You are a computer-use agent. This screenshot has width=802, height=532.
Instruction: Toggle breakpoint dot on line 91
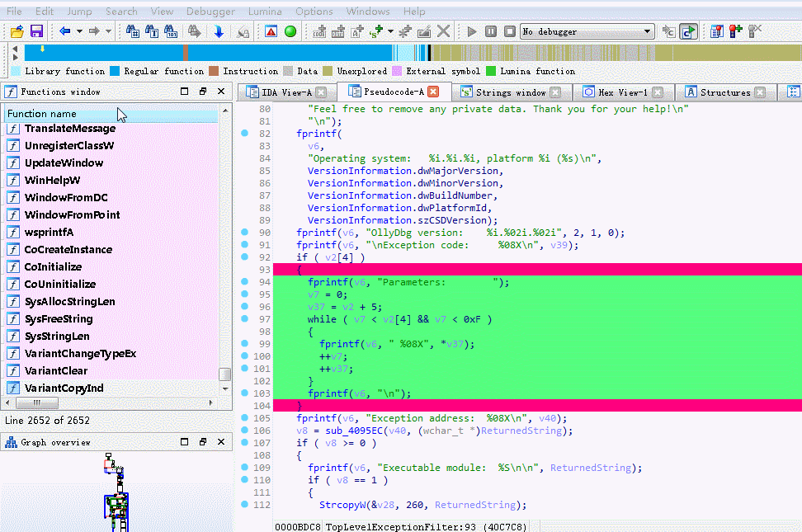pos(244,244)
